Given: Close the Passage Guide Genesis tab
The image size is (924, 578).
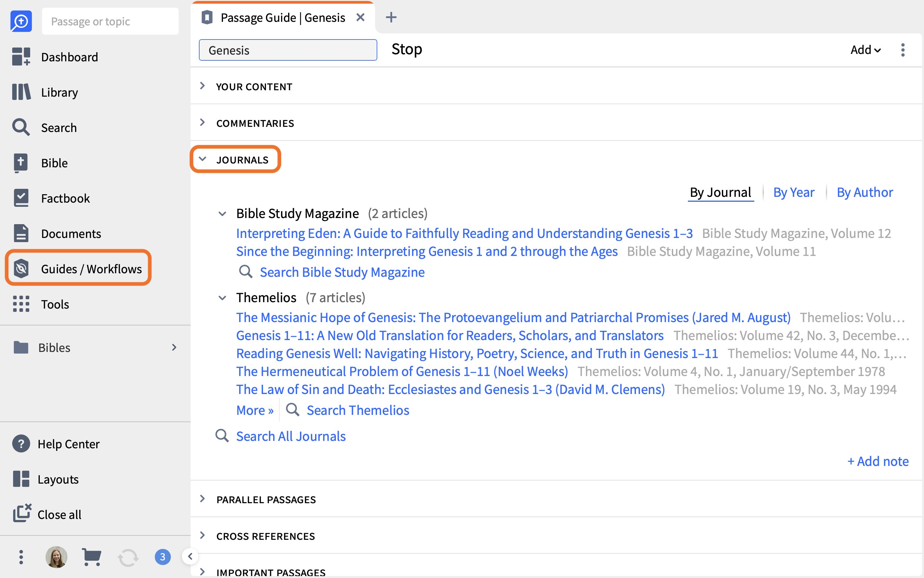Looking at the screenshot, I should pyautogui.click(x=360, y=17).
